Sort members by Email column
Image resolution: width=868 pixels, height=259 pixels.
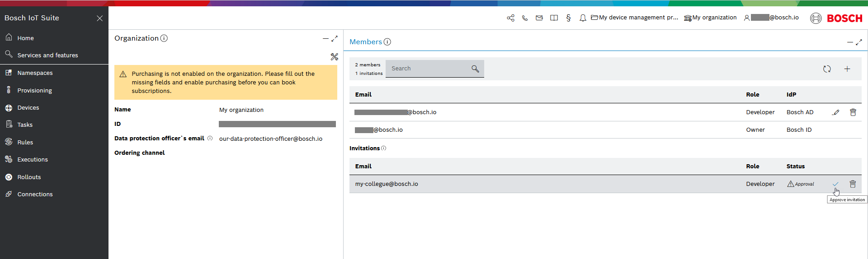(363, 95)
